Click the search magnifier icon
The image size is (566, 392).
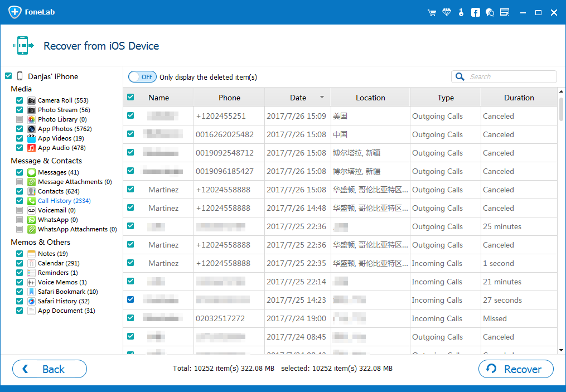(x=460, y=77)
